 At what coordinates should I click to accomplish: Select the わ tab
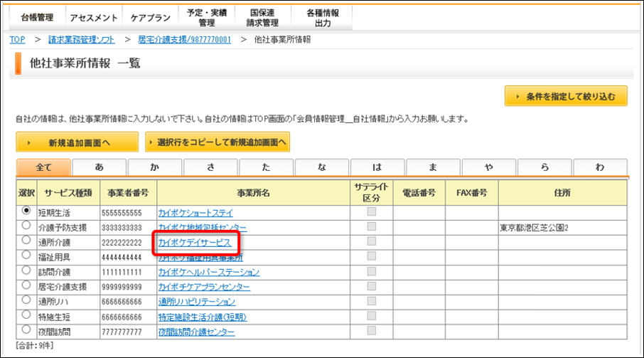[600, 167]
